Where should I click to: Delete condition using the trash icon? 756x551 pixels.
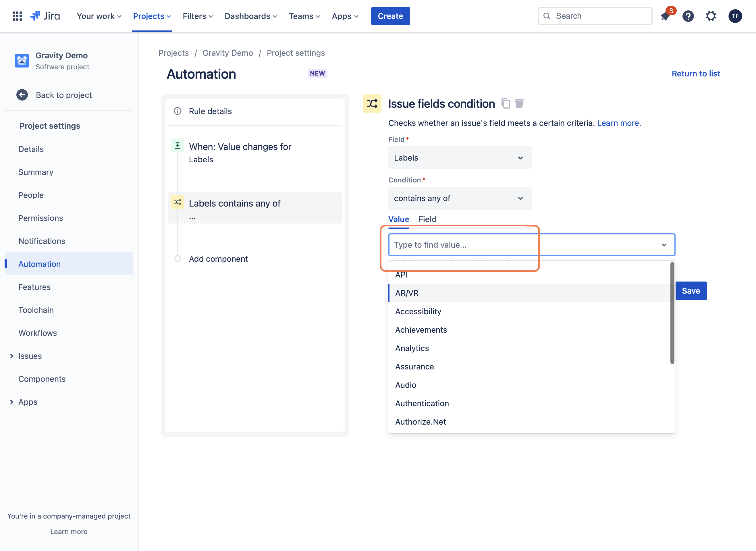pyautogui.click(x=519, y=104)
